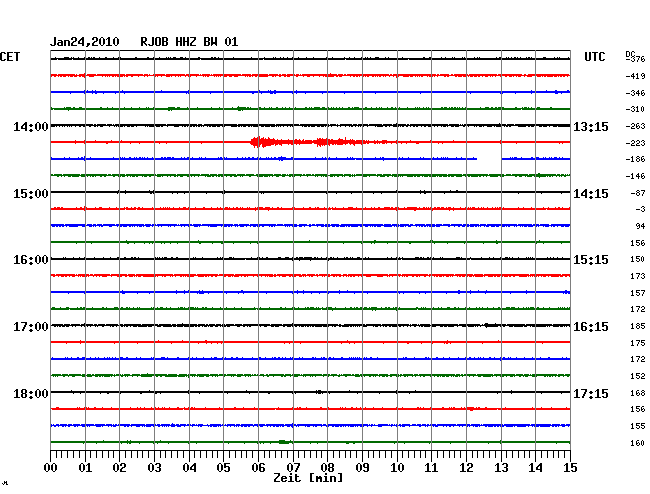Click the 14:15 UTC time label
The width and height of the screenshot is (650, 494).
tap(591, 194)
